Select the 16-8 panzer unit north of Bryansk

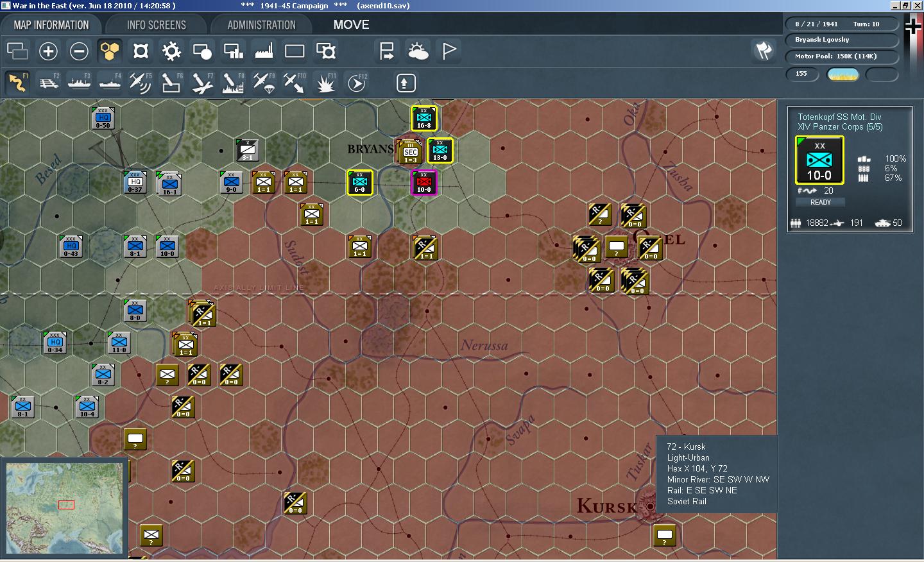[424, 118]
